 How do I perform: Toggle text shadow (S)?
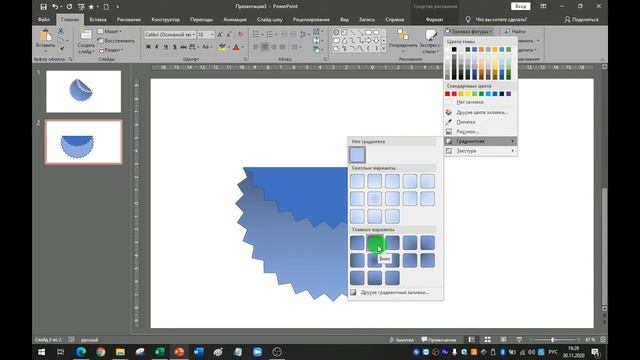coord(174,47)
